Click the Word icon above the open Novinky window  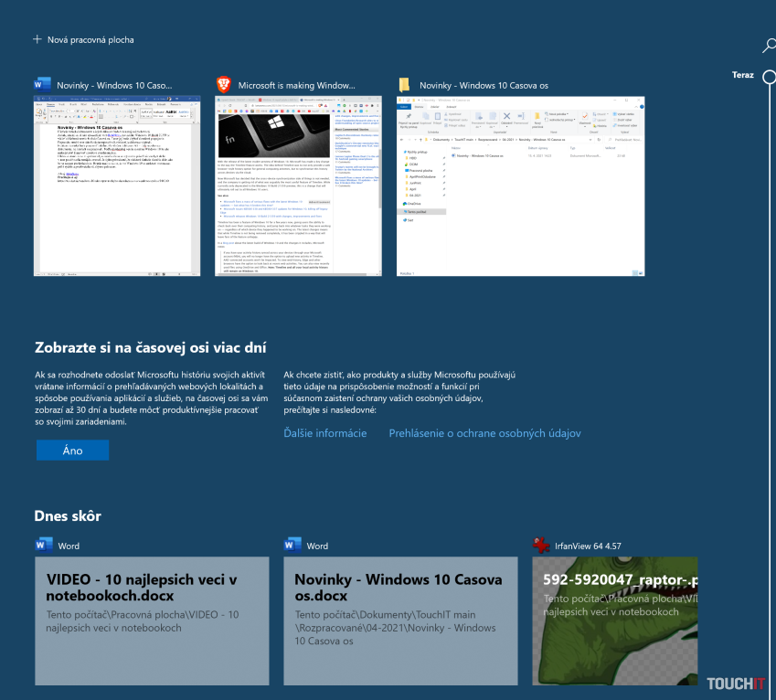(43, 85)
